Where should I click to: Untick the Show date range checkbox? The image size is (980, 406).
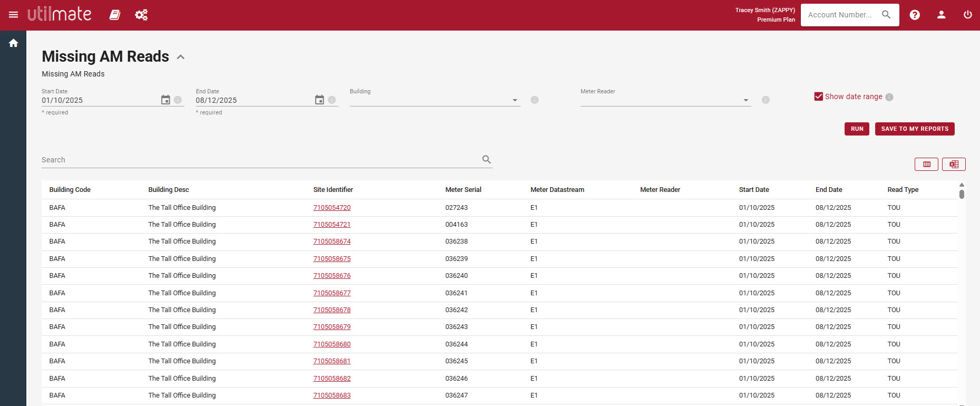[x=818, y=96]
